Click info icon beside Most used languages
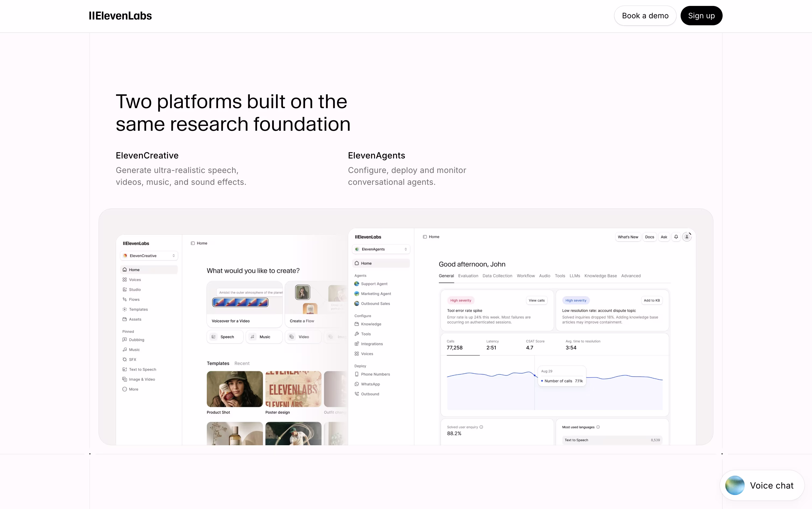 [x=598, y=427]
